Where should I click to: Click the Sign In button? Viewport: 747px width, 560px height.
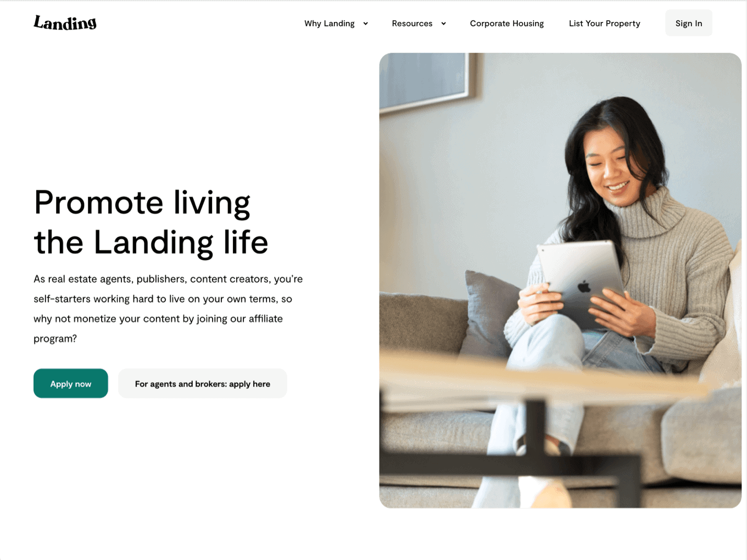pos(689,23)
